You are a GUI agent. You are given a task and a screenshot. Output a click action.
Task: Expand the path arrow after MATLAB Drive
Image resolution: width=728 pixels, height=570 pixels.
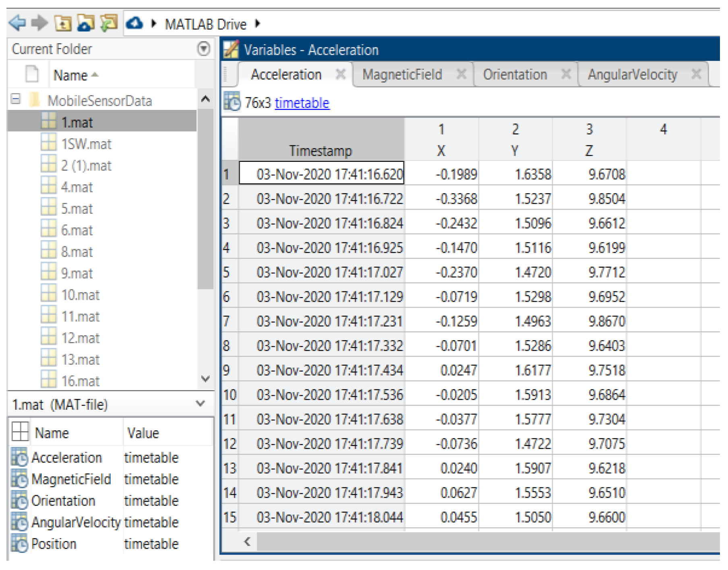pyautogui.click(x=258, y=24)
